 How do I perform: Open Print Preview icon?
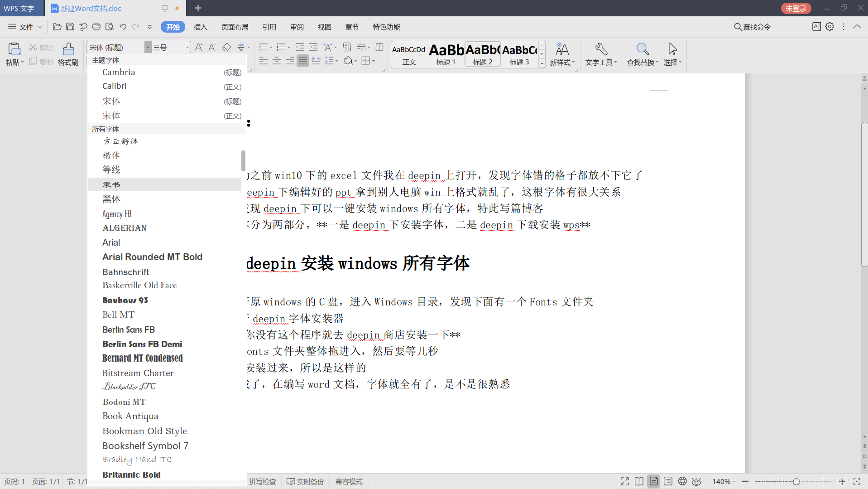110,27
